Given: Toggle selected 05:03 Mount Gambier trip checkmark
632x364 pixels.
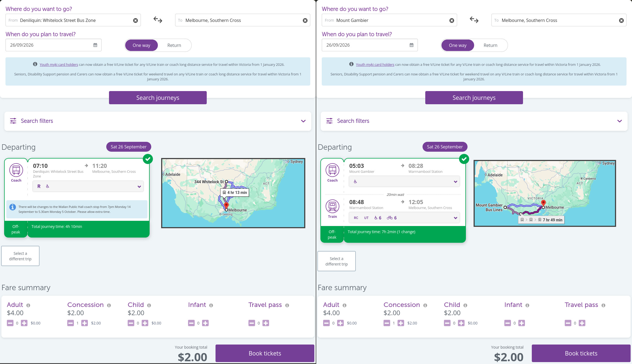Looking at the screenshot, I should click(464, 159).
